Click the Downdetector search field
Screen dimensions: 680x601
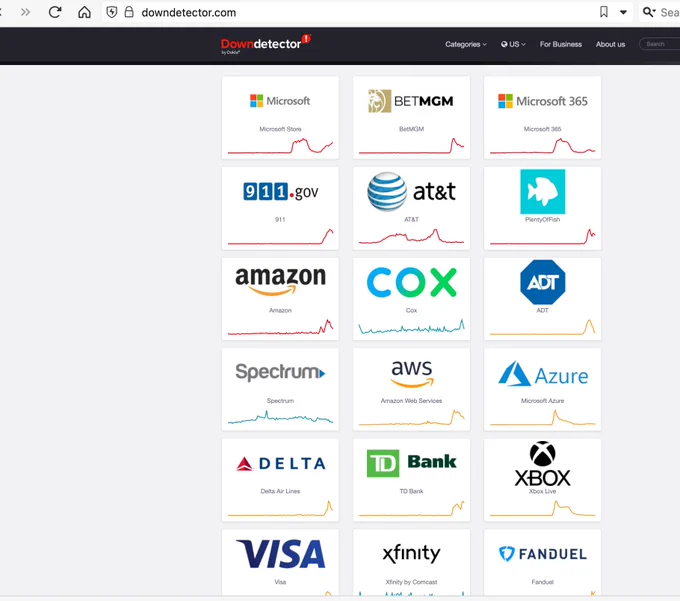pos(660,44)
